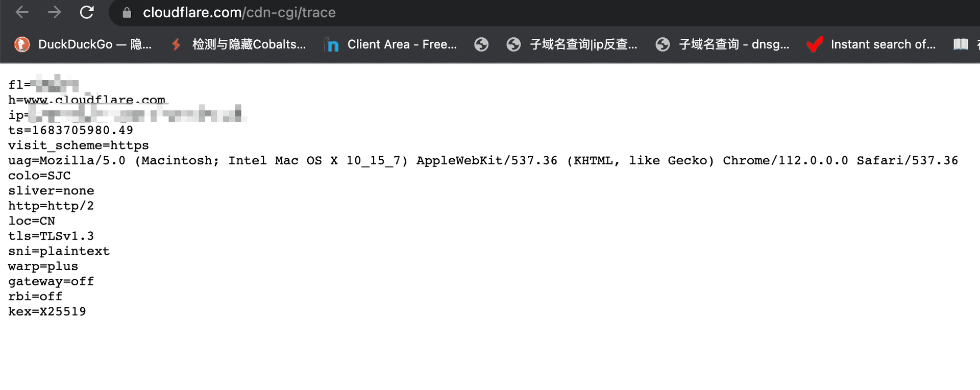Click the kex=X25519 text line
The height and width of the screenshot is (390, 980).
(x=47, y=312)
